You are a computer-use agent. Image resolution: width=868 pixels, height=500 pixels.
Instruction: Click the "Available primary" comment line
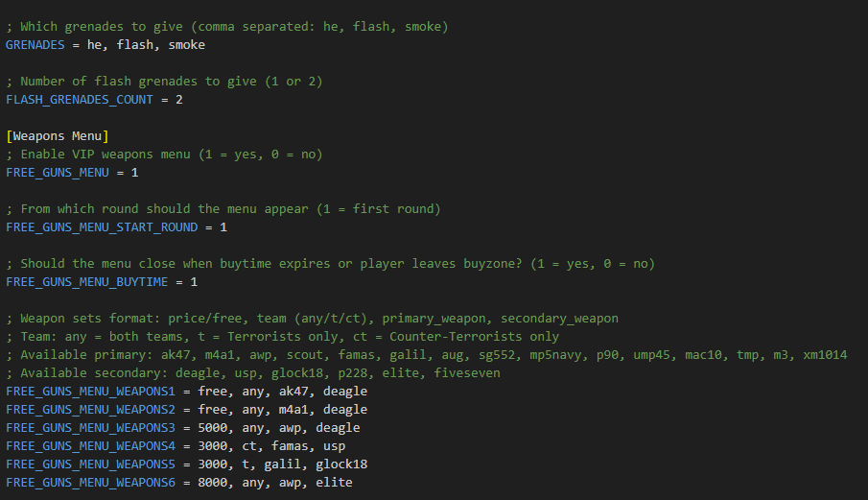[426, 355]
